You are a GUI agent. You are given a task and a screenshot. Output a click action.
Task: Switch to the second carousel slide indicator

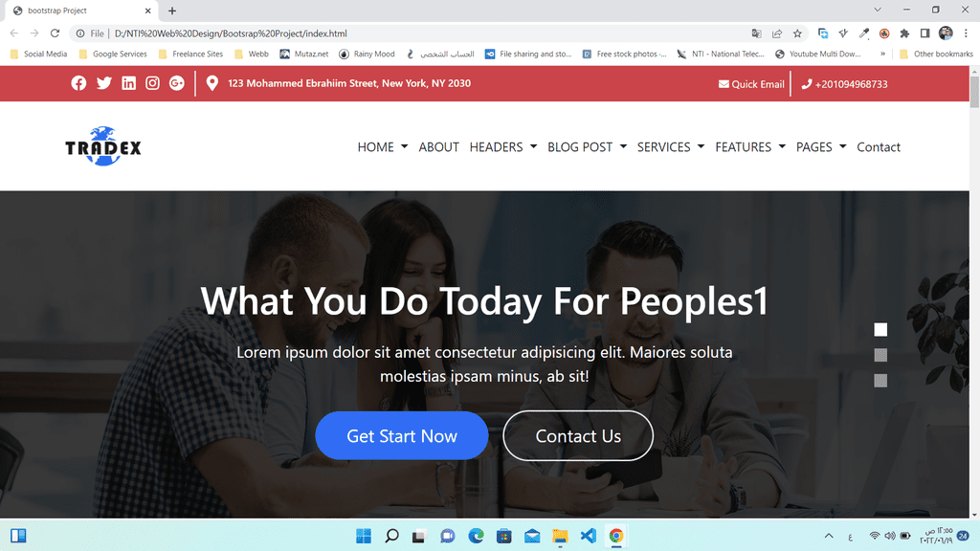[880, 355]
